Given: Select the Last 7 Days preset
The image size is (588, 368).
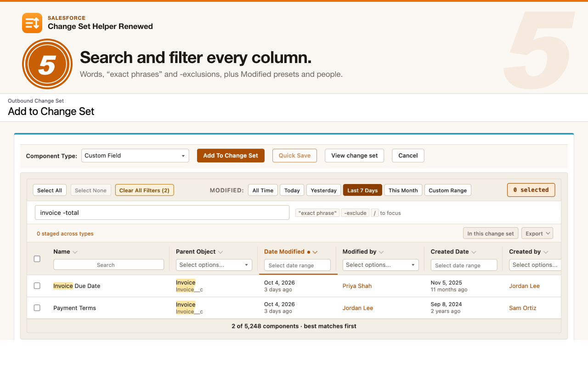Looking at the screenshot, I should 362,190.
